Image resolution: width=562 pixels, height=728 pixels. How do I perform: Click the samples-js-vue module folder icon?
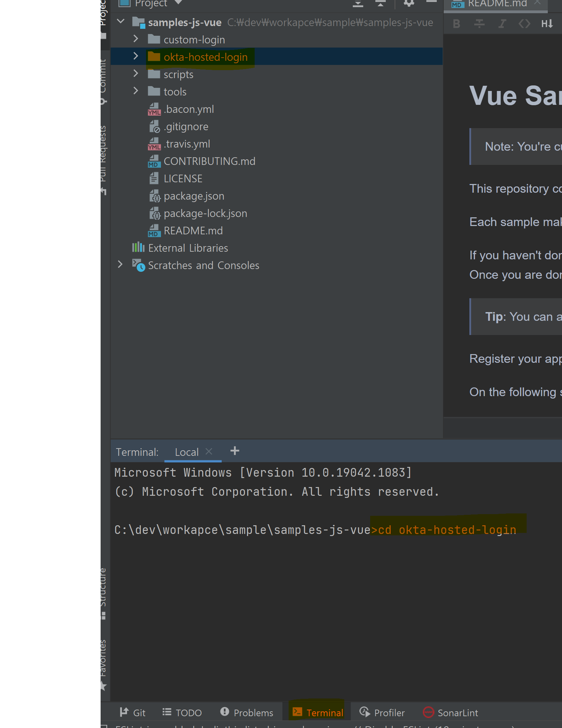point(138,23)
